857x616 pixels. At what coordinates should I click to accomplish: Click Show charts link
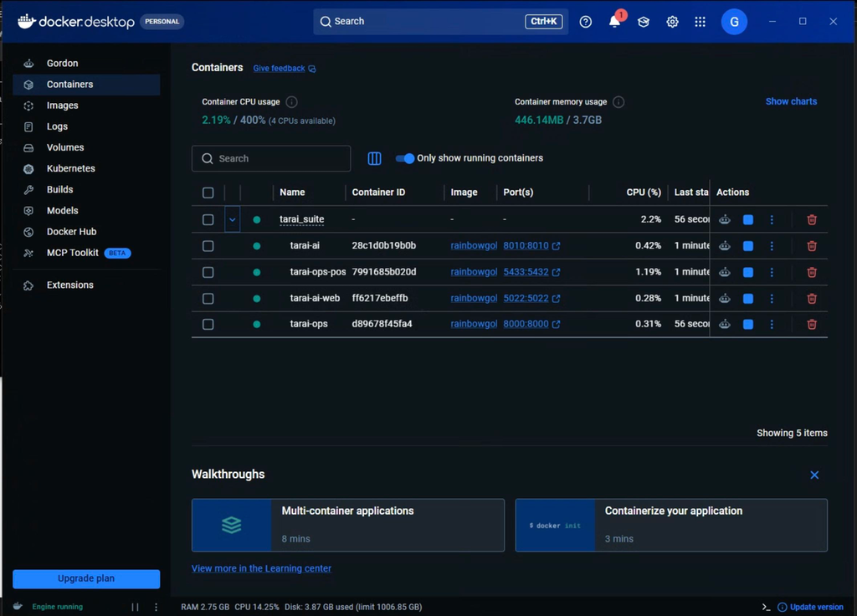(x=791, y=101)
